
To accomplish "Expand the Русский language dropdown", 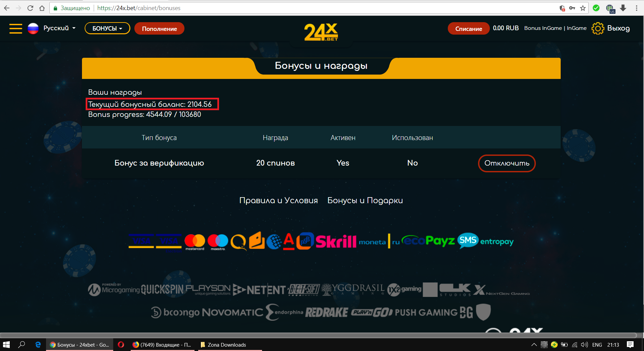I will point(59,28).
